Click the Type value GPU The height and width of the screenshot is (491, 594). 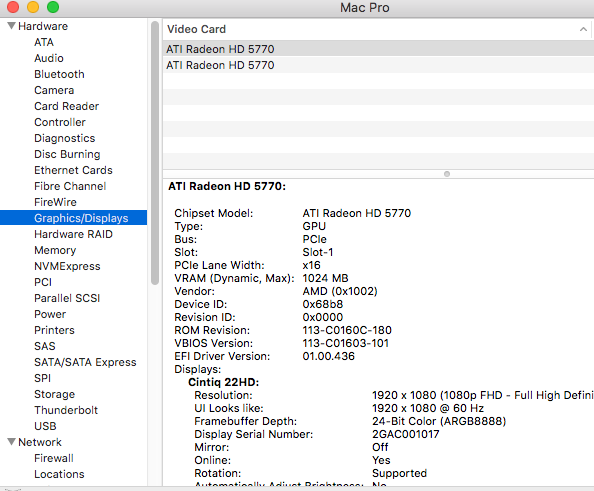point(314,226)
